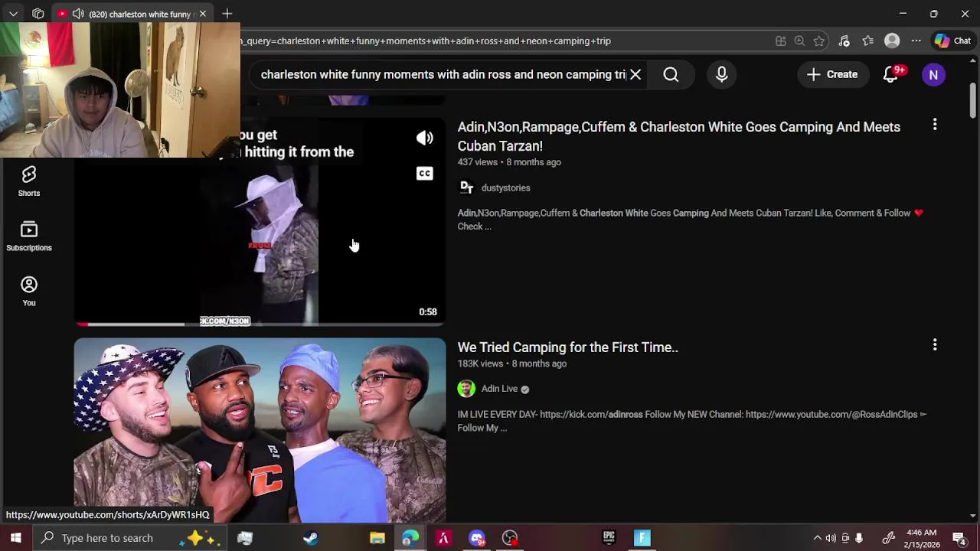Open the YouTube notifications bell
Viewport: 980px width, 551px height.
890,74
